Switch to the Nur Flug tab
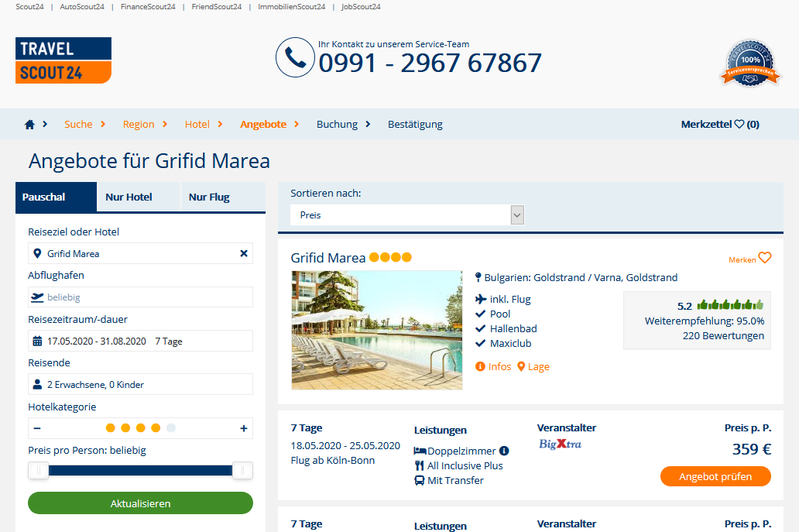The height and width of the screenshot is (532, 799). coord(223,197)
